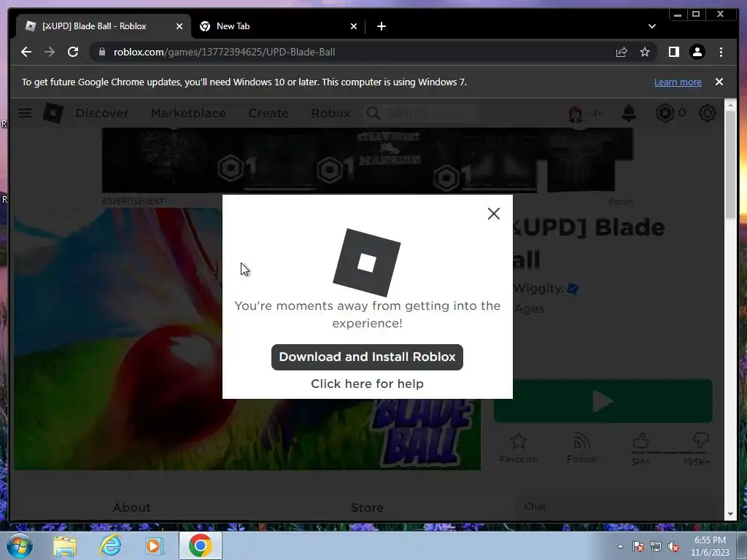Open the muted volume tray icon
This screenshot has height=560, width=747.
click(x=673, y=546)
